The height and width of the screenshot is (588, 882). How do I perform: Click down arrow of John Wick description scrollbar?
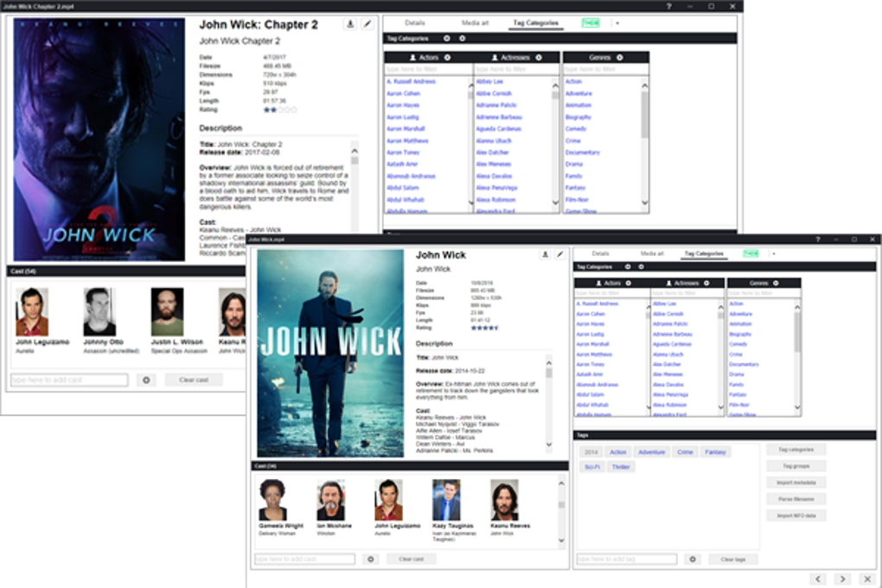pos(549,444)
